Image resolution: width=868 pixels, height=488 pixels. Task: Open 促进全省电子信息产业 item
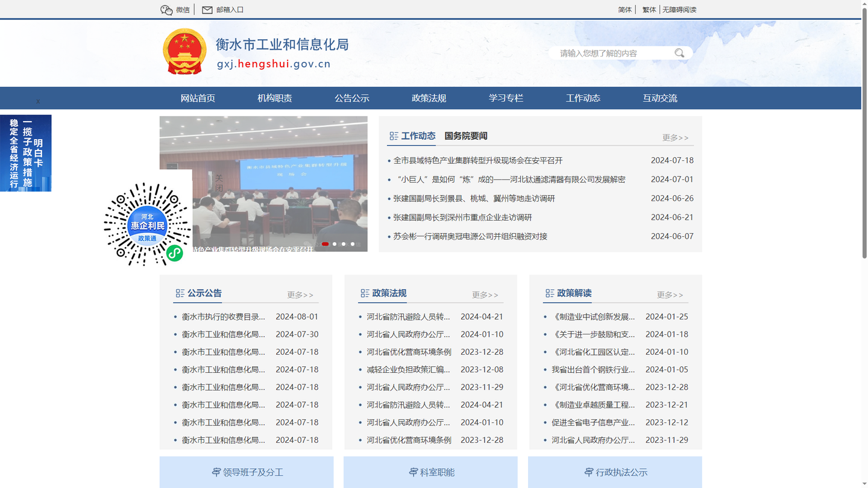click(594, 422)
